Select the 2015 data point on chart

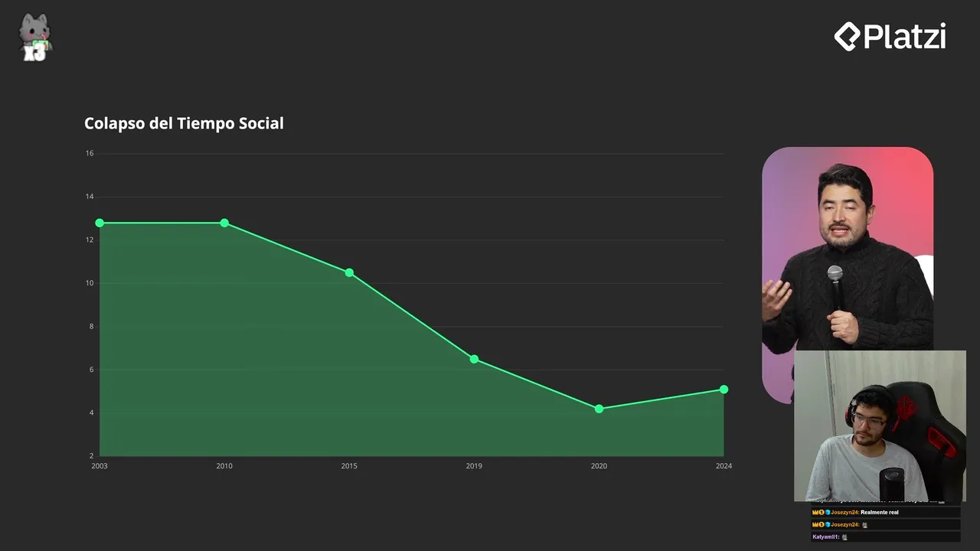coord(349,272)
